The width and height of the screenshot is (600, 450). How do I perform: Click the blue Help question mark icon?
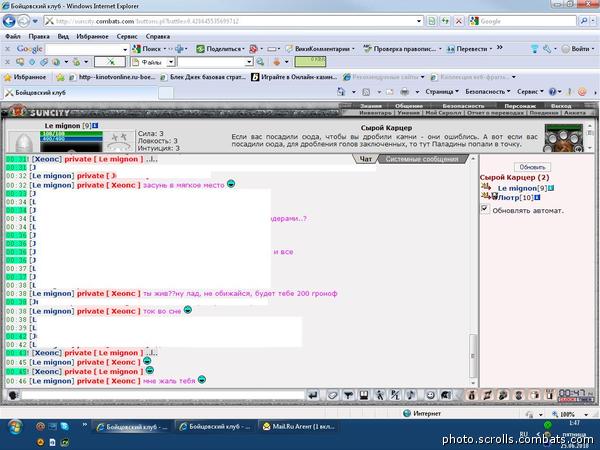pyautogui.click(x=552, y=92)
